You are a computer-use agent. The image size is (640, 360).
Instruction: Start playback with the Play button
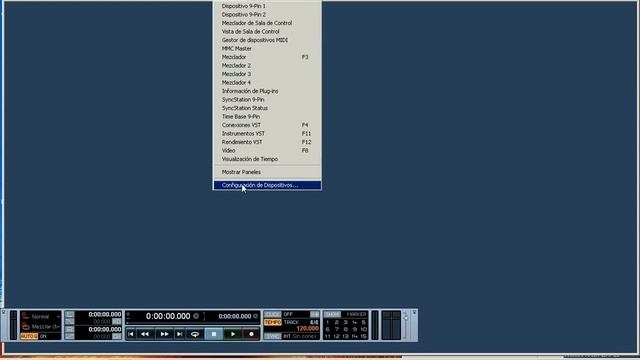(x=233, y=334)
